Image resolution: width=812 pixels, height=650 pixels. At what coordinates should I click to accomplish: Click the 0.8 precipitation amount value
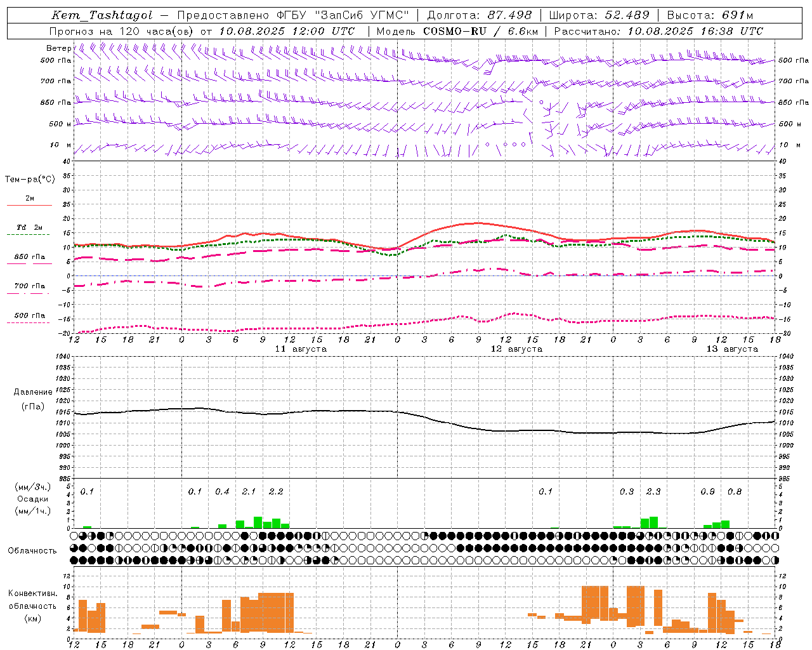[735, 492]
